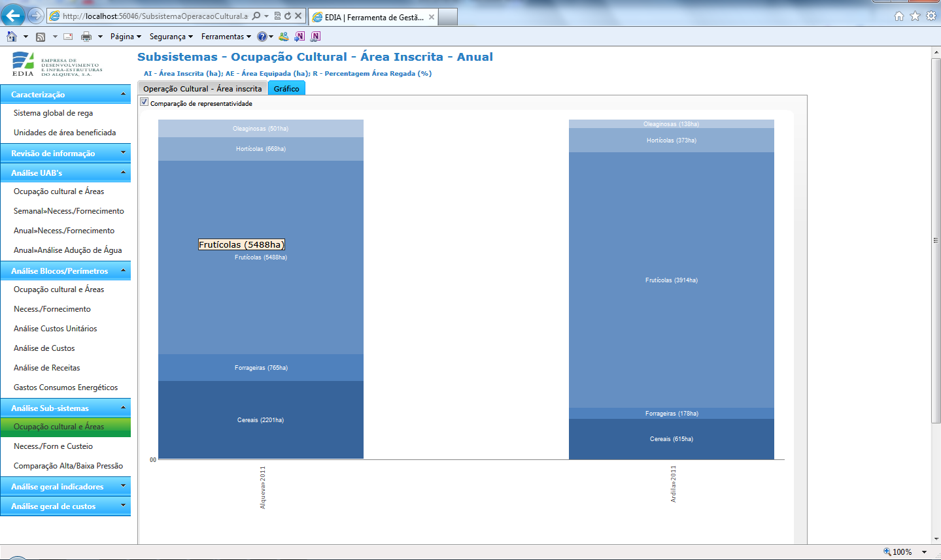Viewport: 941px width, 560px height.
Task: Close the EDIA browser tab
Action: pyautogui.click(x=432, y=17)
